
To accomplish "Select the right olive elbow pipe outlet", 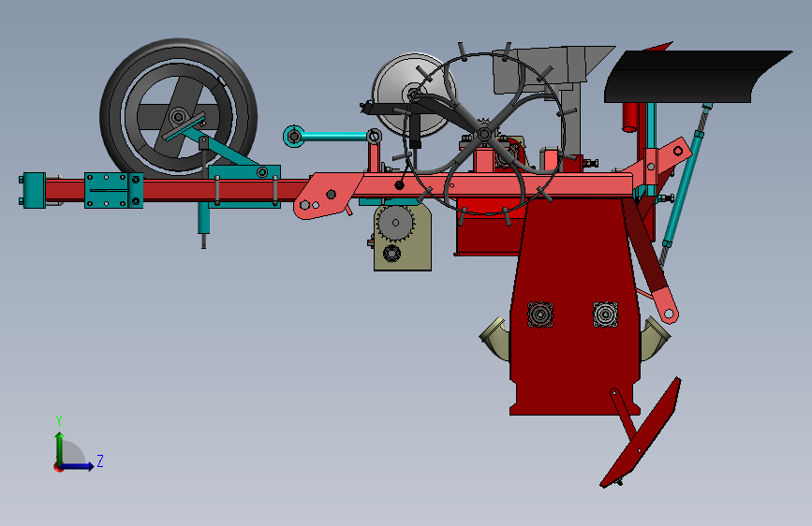I will 655,338.
